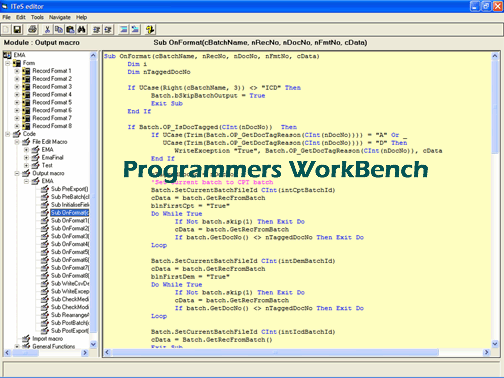Click the icon beside Sub OnFormat1

[45, 221]
